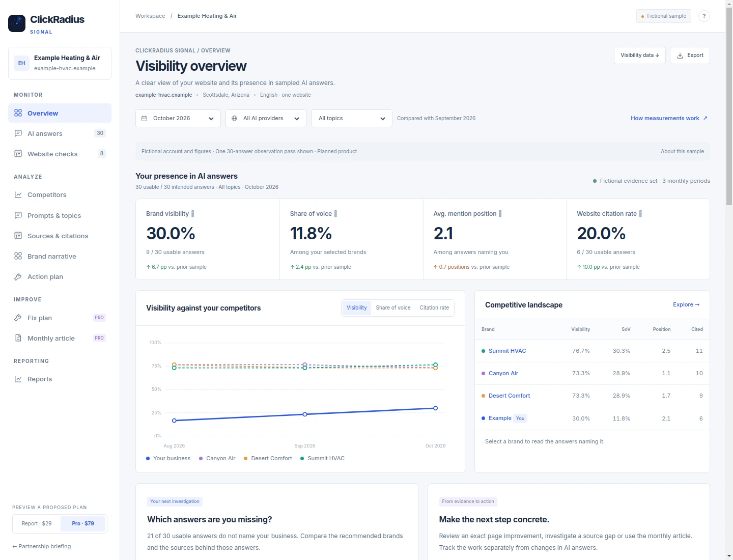Select the Share of voice chart tab
733x560 pixels.
coord(393,308)
